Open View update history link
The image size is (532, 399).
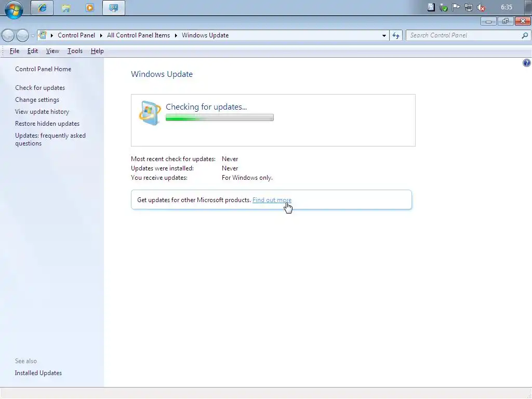tap(42, 111)
